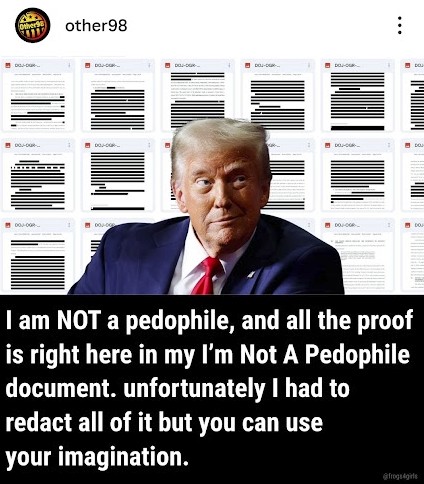Click red file icon on first middle-row DOJ-OGR document
This screenshot has height=484, width=424.
(x=7, y=145)
